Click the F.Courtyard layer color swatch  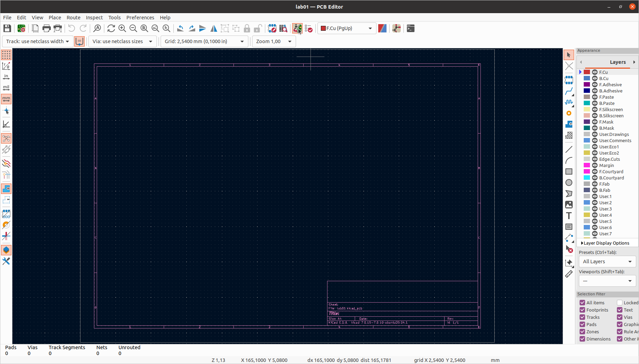click(x=587, y=171)
